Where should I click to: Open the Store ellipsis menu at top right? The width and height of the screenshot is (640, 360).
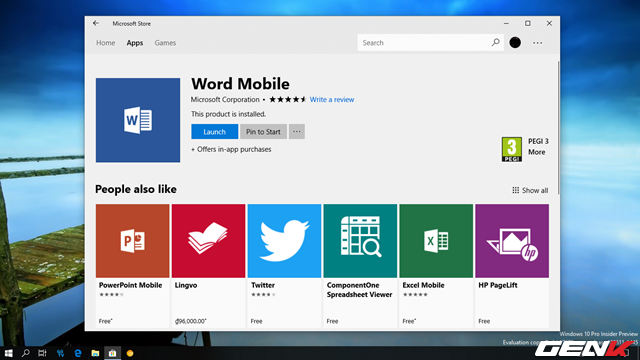pyautogui.click(x=538, y=42)
